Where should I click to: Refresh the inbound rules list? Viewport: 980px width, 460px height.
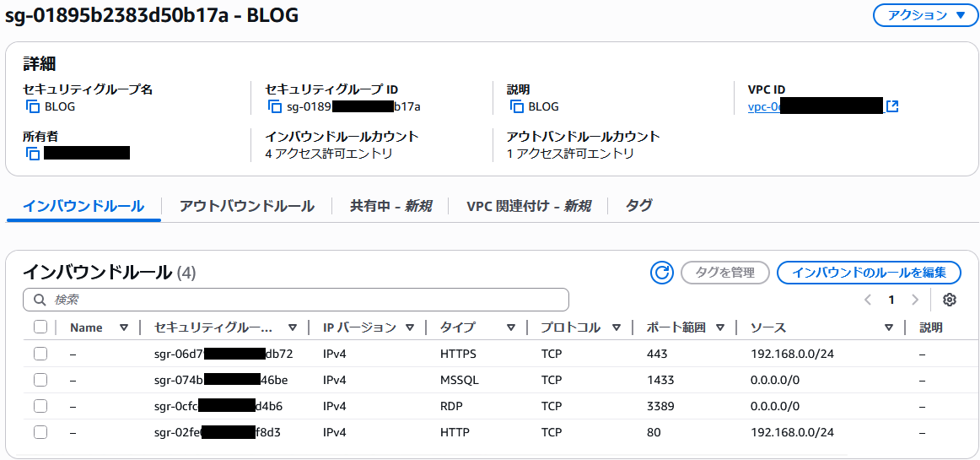tap(662, 273)
